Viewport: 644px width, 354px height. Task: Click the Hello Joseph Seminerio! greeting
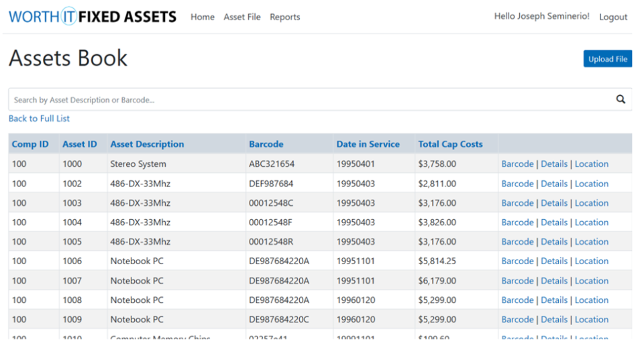tap(541, 16)
